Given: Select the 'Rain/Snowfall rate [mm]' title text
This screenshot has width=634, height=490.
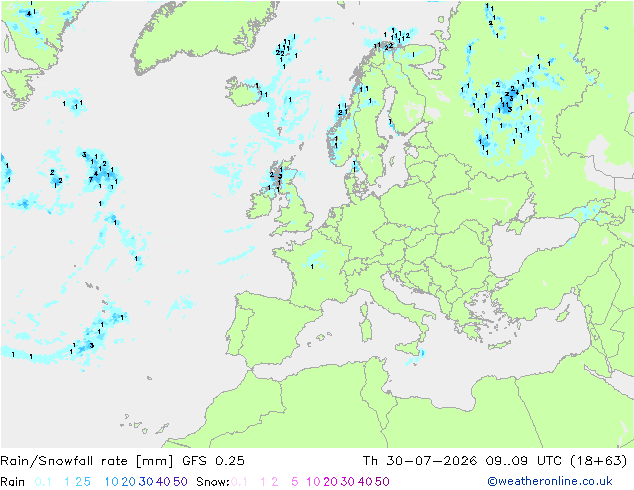Looking at the screenshot, I should click(x=87, y=461).
